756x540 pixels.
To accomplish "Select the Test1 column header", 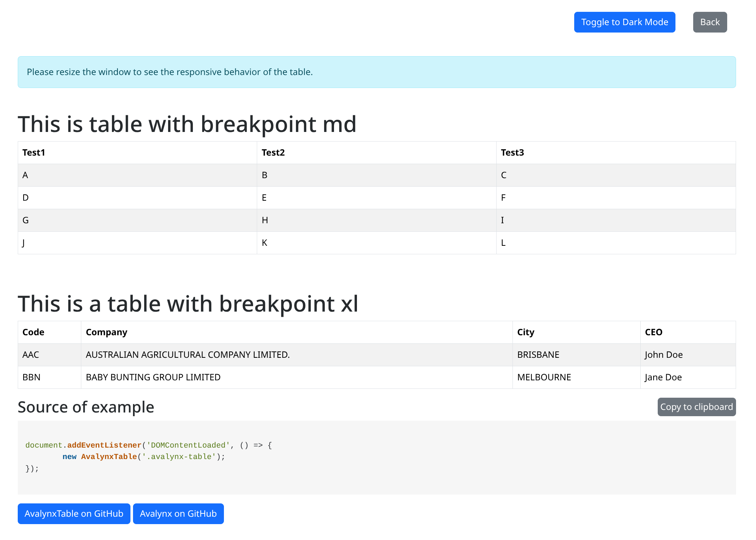I will pyautogui.click(x=34, y=152).
